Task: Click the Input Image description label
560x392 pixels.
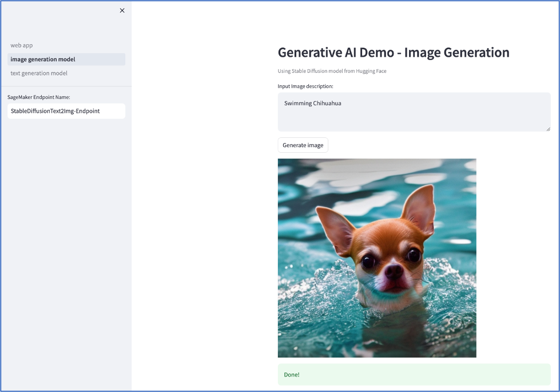Action: click(x=305, y=86)
